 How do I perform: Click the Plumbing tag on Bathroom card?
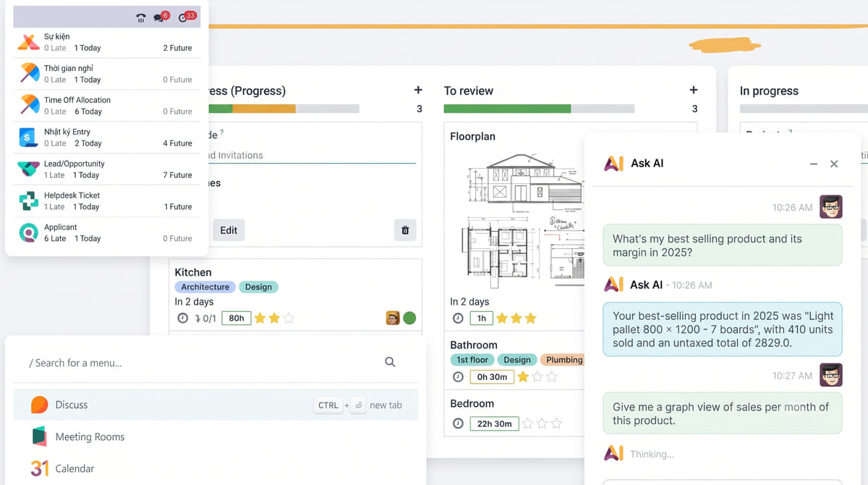(561, 360)
